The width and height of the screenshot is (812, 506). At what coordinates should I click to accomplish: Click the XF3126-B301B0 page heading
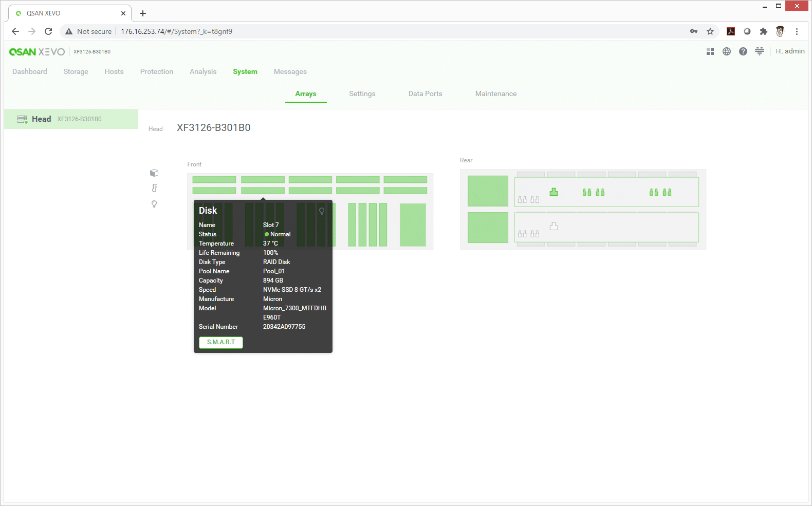coord(214,128)
